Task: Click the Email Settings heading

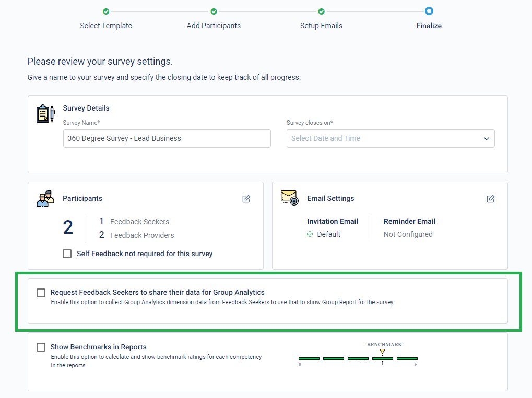Action: coord(331,198)
